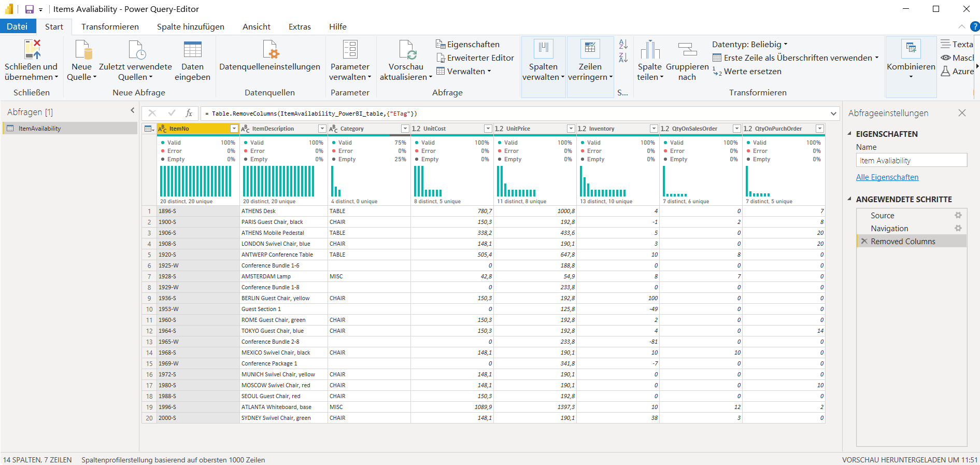Collapse the EIGENSCHAFTEN section

click(849, 134)
